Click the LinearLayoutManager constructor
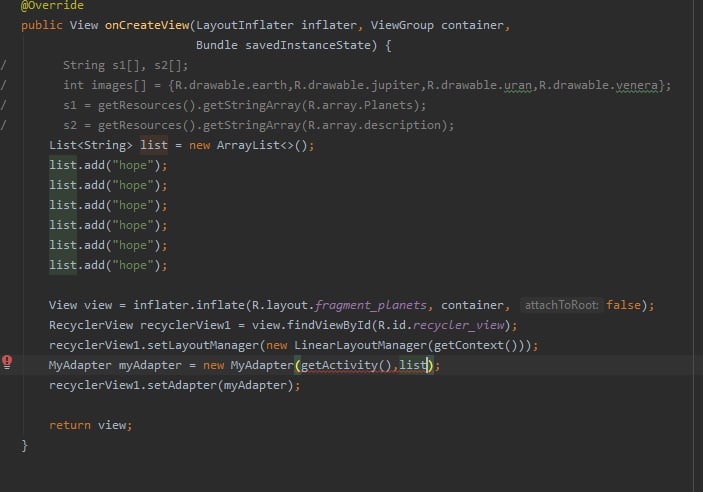 pyautogui.click(x=360, y=345)
